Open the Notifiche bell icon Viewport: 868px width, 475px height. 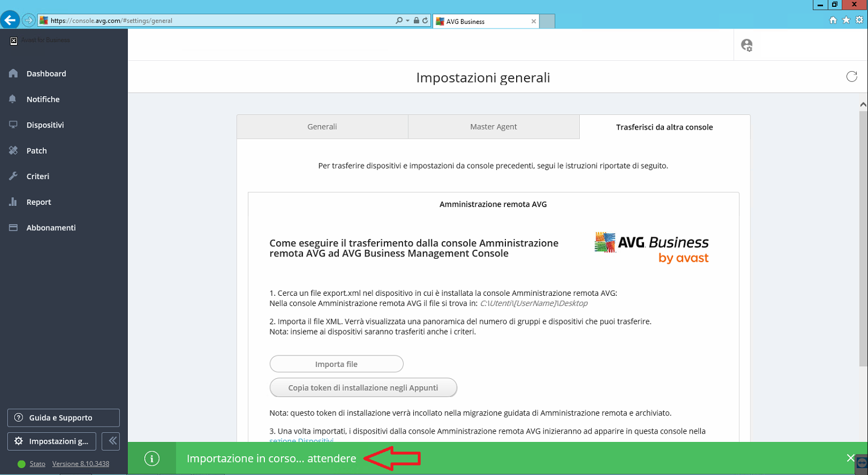pos(13,99)
